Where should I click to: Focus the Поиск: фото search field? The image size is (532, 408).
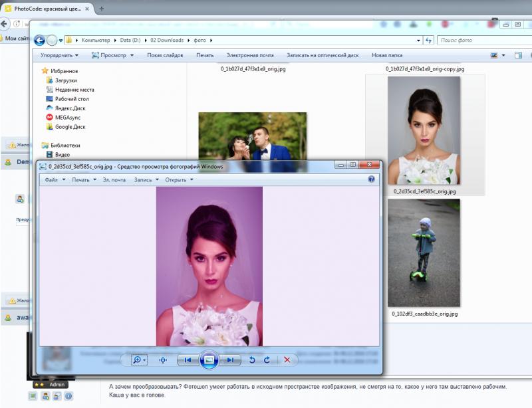coord(485,41)
